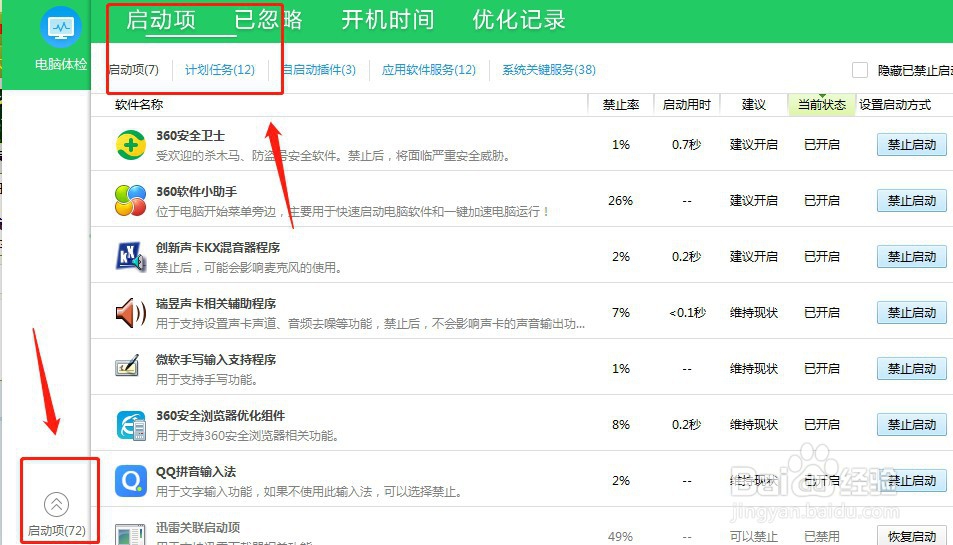Click 禁止启动 for 360软件小助手
This screenshot has width=953, height=545.
[912, 201]
